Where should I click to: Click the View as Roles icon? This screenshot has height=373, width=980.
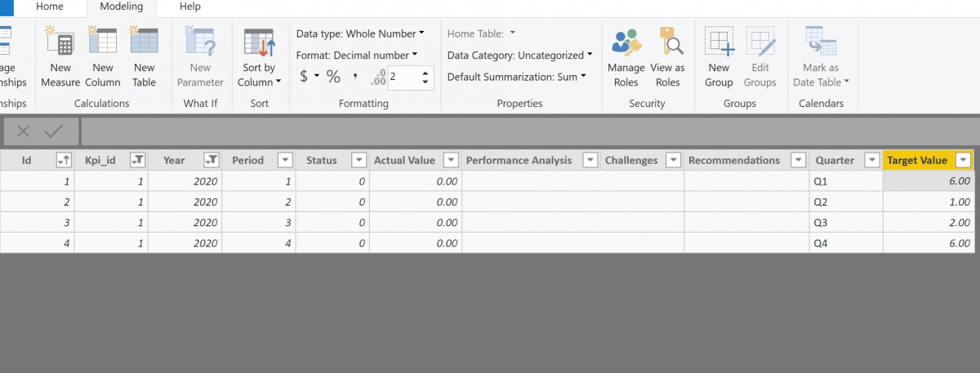(x=668, y=41)
